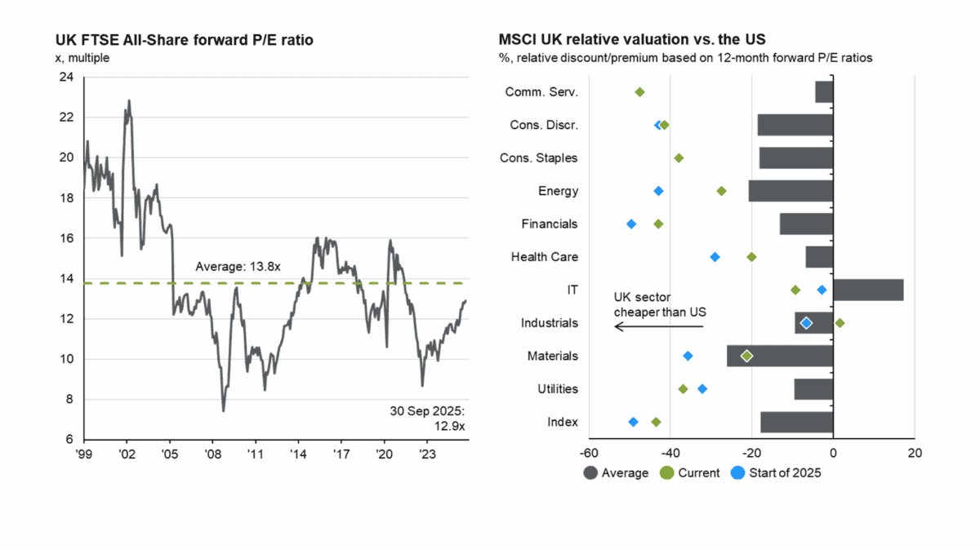
Task: Click the left-pointing arrow under UK sector cheaper
Action: pyautogui.click(x=658, y=326)
